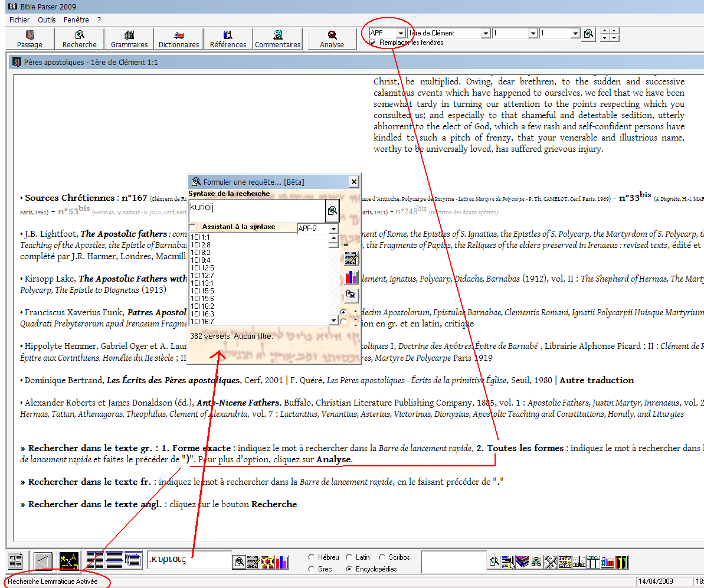This screenshot has width=704, height=588.
Task: Click the notepad pencil icon in the query dialog
Action: pyautogui.click(x=351, y=259)
